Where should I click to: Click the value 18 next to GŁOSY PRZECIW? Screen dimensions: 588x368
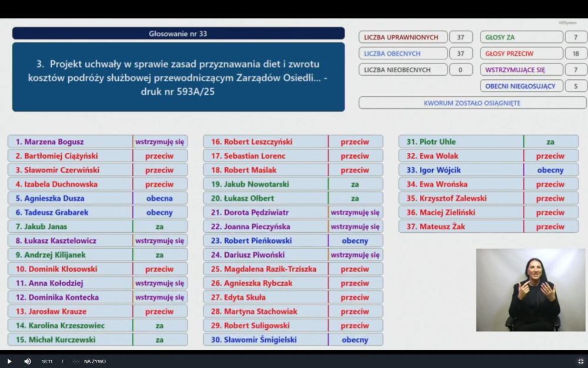coord(576,53)
